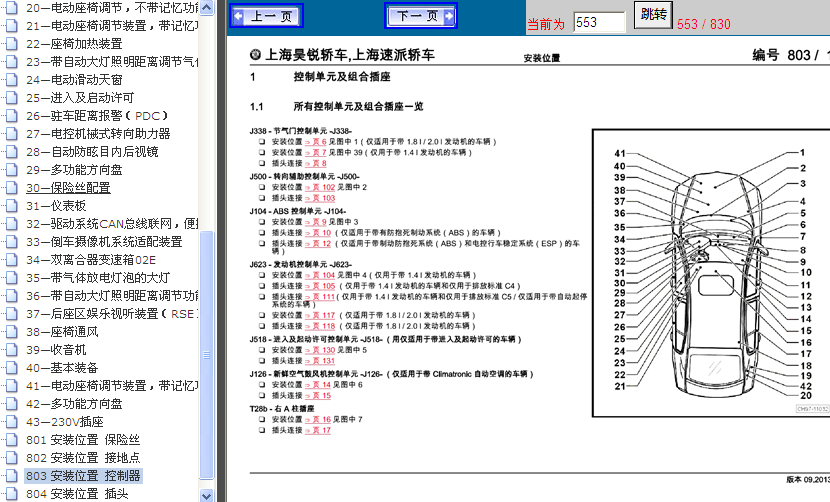Select 40—基本装备 entry
Screen dimensions: 830x502
(x=62, y=368)
